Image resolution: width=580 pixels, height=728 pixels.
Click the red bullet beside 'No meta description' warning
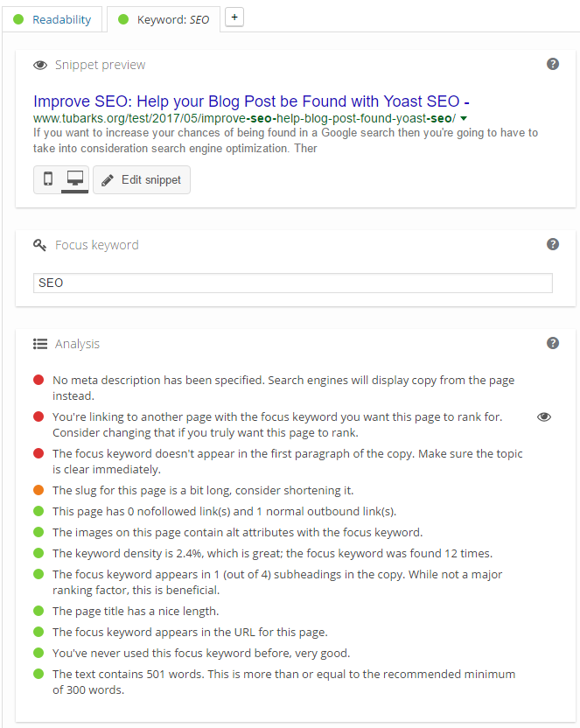38,381
